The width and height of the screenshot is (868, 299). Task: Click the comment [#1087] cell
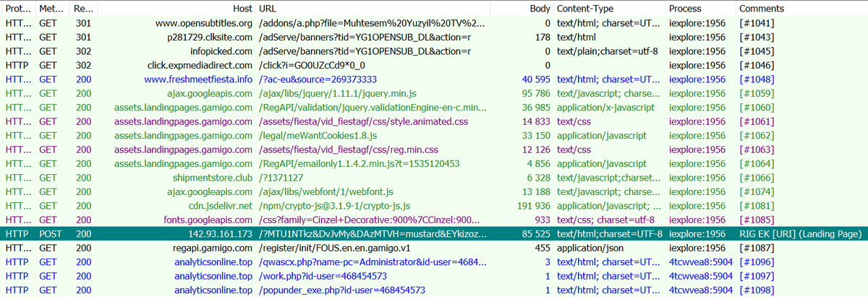[x=757, y=248]
